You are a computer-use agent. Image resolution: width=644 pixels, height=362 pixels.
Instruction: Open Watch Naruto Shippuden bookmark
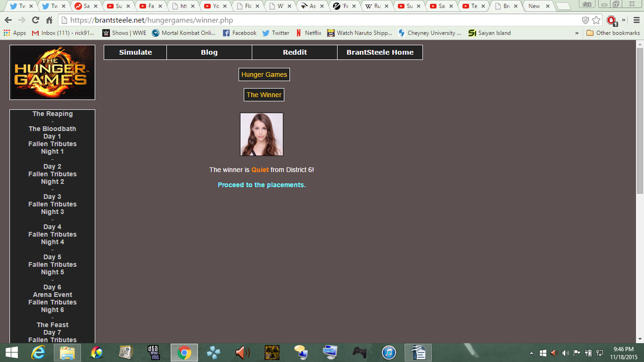[360, 33]
